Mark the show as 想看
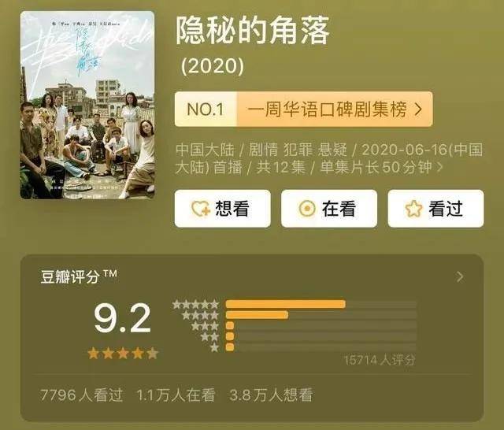The image size is (504, 430). point(223,209)
